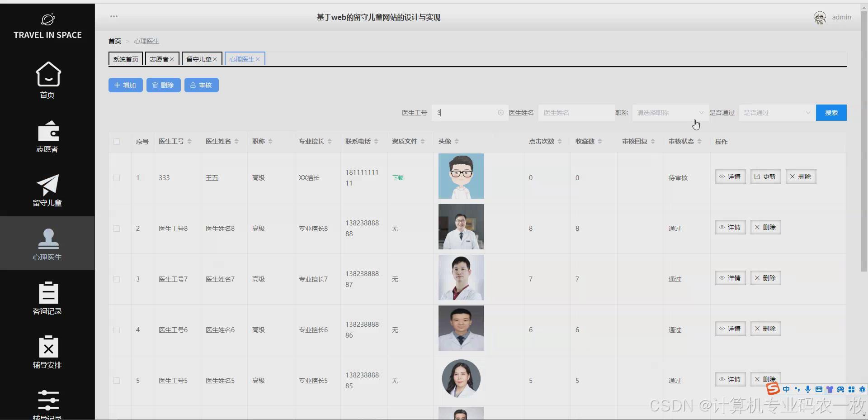The height and width of the screenshot is (420, 868).
Task: Sort by 头像 column arrows
Action: [x=457, y=141]
